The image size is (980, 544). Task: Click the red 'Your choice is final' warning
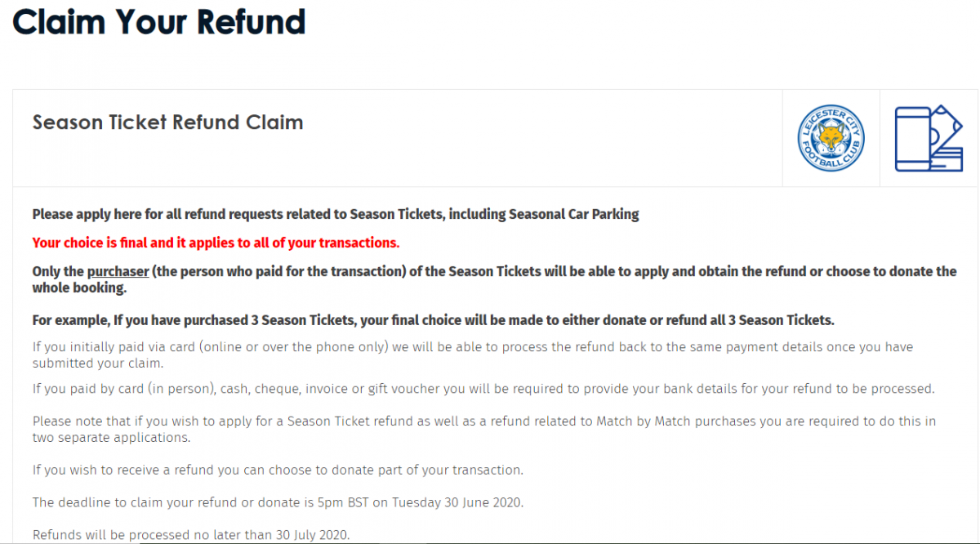click(x=216, y=243)
